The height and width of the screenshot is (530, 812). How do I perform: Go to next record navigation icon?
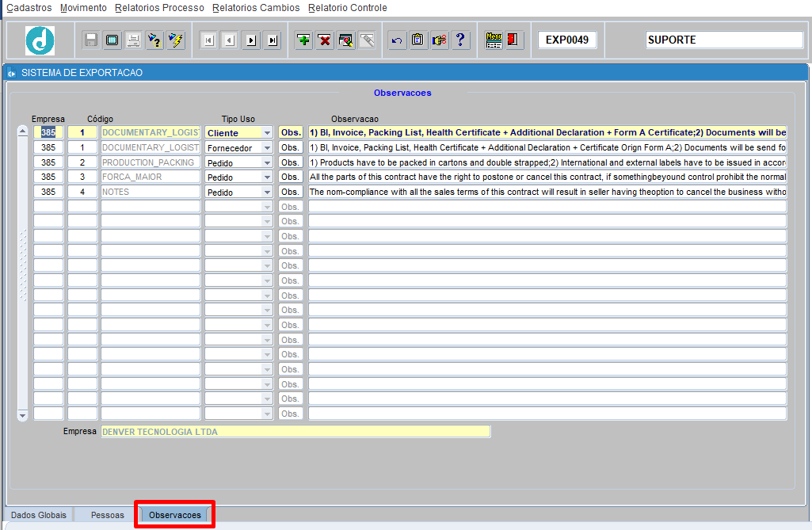(x=251, y=40)
